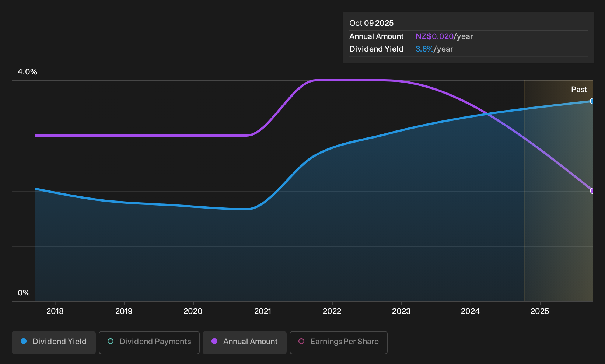Click the purple Annual Amount endpoint marker
This screenshot has width=605, height=364.
click(x=592, y=191)
